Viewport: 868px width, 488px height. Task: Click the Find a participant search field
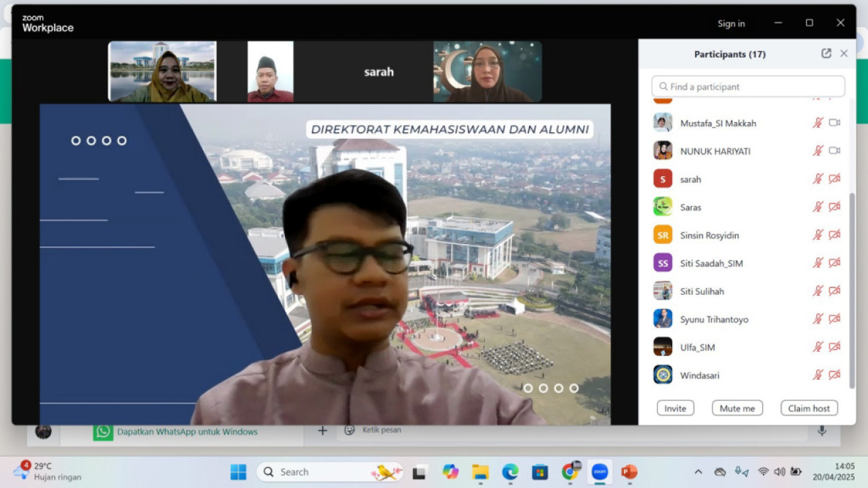tap(747, 86)
